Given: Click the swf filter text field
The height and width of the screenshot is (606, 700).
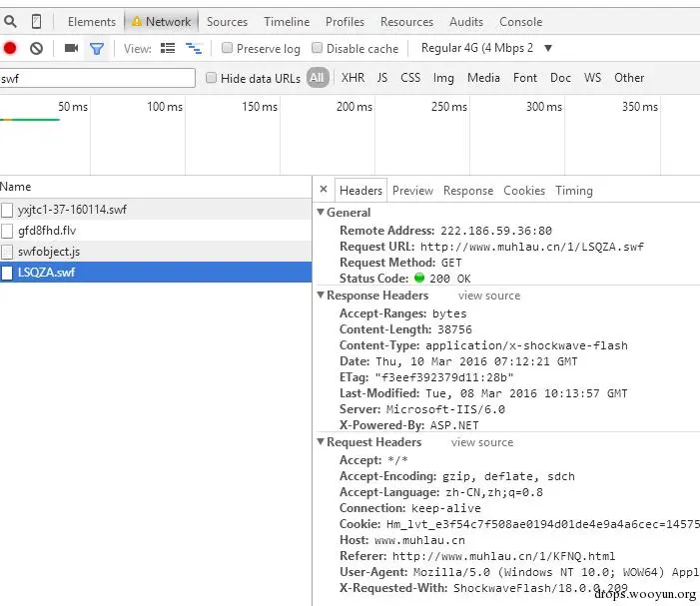Looking at the screenshot, I should tap(97, 78).
